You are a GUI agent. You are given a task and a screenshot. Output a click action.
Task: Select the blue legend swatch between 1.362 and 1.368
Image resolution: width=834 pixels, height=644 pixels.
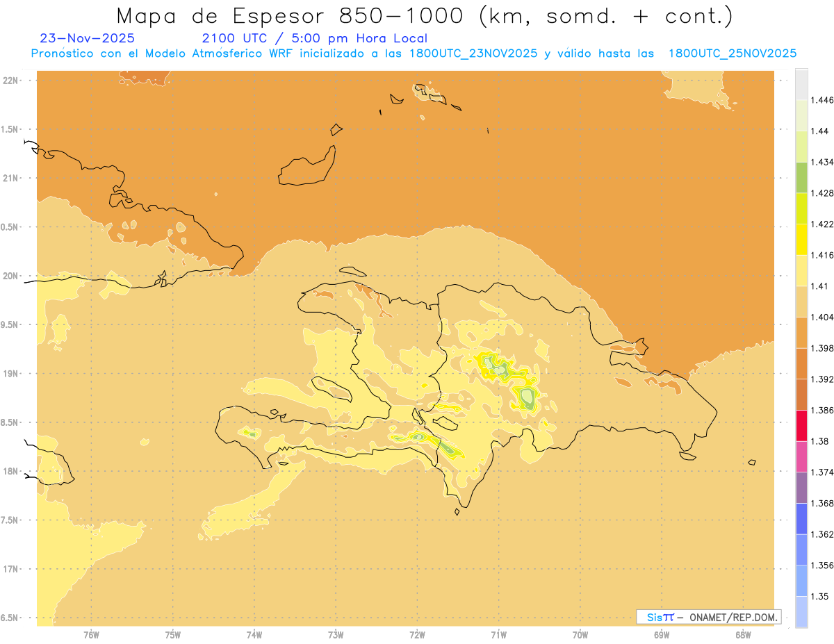(x=801, y=519)
